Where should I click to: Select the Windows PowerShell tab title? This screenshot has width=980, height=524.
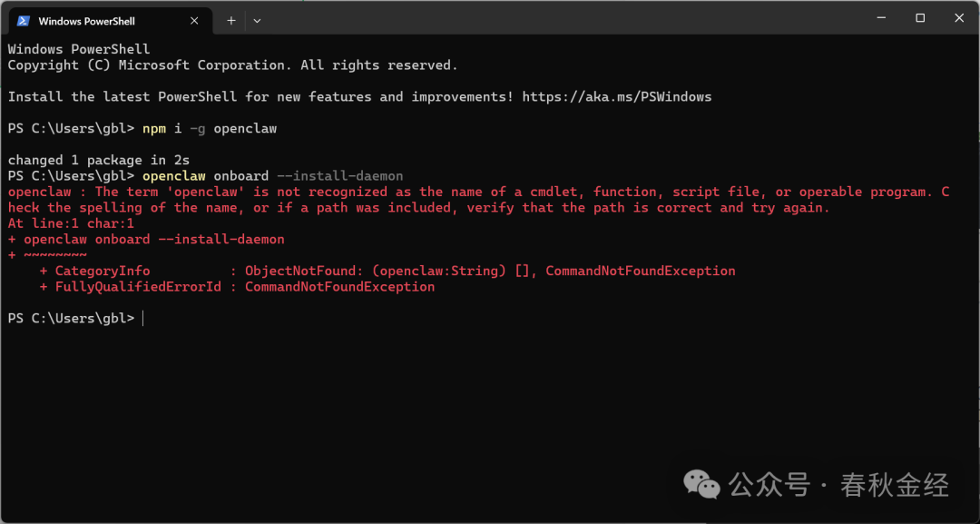click(x=85, y=20)
